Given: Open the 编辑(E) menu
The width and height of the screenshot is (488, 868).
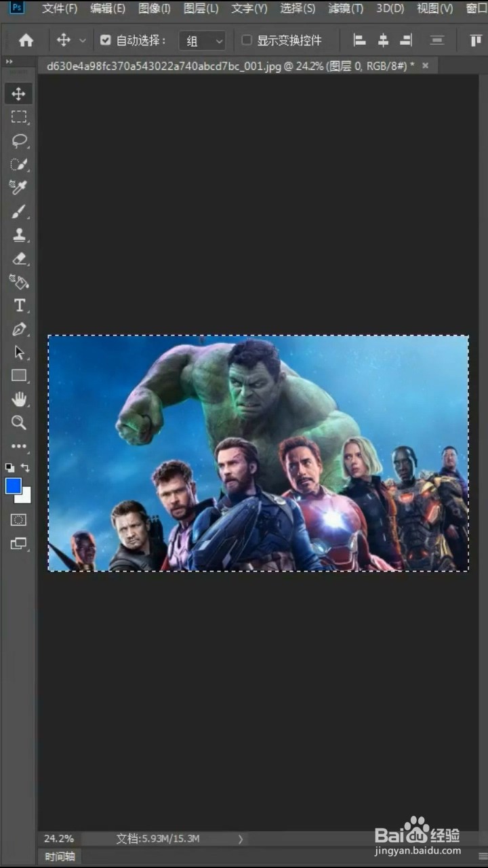Looking at the screenshot, I should click(108, 9).
